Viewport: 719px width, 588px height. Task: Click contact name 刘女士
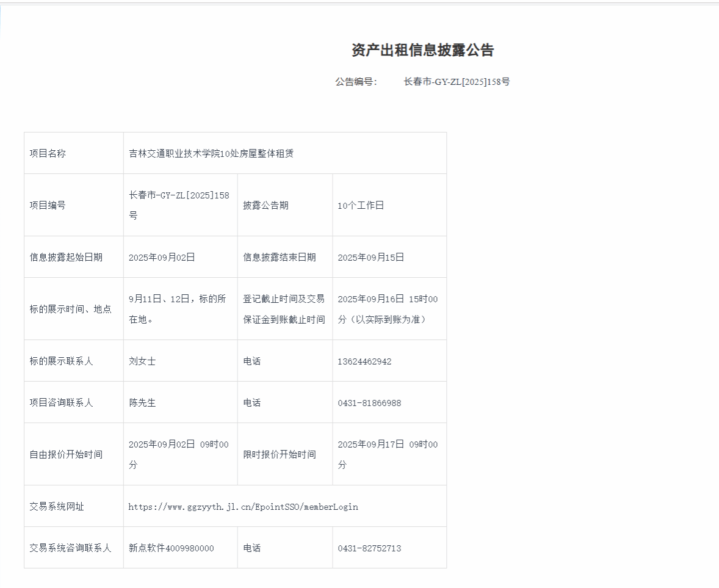point(142,361)
